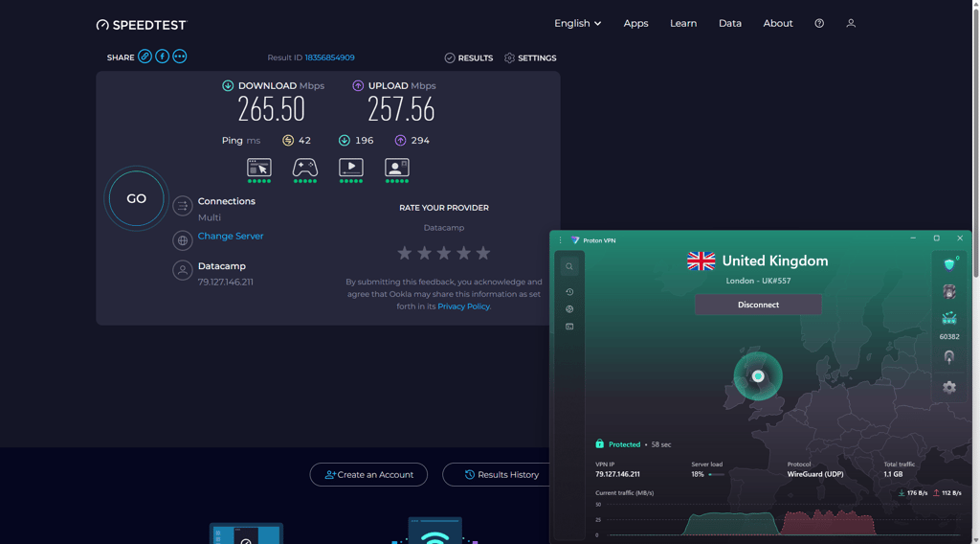Screen dimensions: 980x544
Task: Click the 257.56 upload speed value
Action: [x=401, y=109]
